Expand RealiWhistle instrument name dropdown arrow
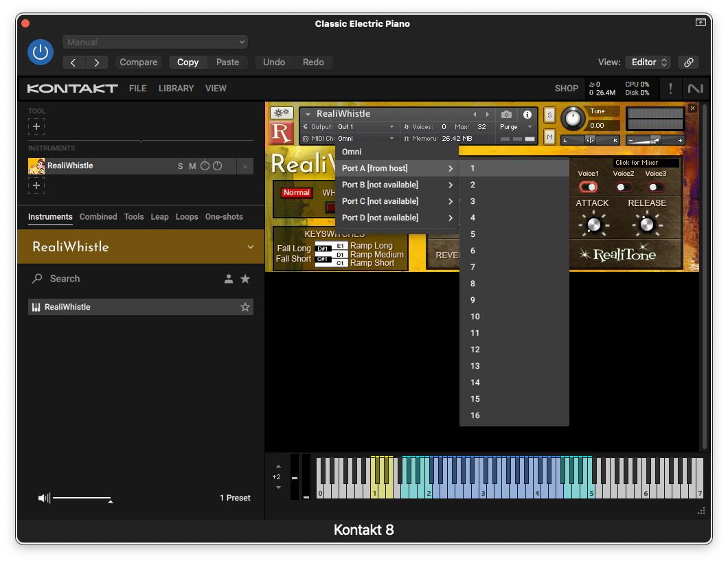 pos(308,114)
